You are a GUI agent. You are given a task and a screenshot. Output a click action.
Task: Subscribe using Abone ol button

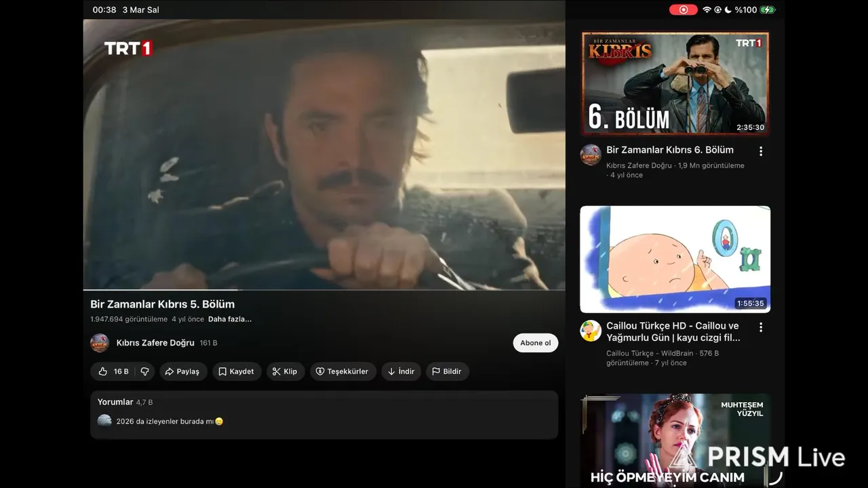pyautogui.click(x=535, y=343)
